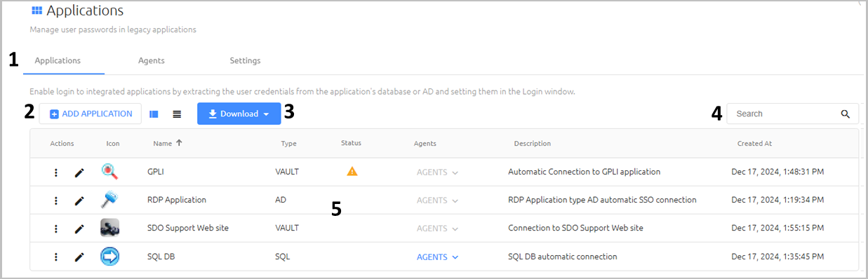Click the SQL DB arrow icon

click(x=109, y=257)
